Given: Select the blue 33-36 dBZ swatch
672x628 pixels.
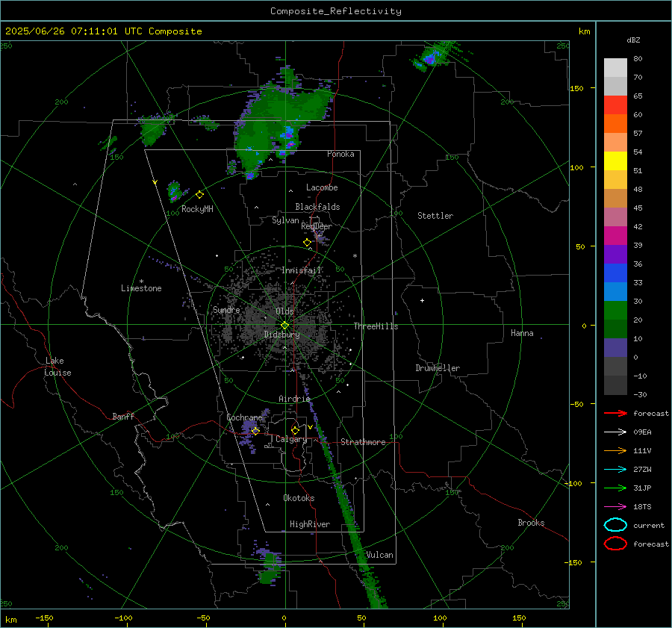Looking at the screenshot, I should click(615, 273).
